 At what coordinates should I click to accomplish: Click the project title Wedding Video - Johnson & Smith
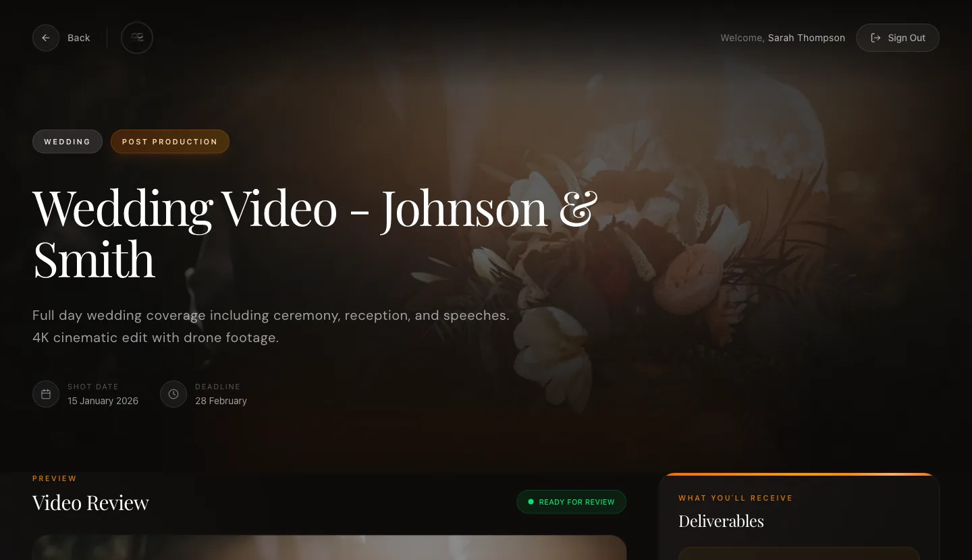coord(315,233)
